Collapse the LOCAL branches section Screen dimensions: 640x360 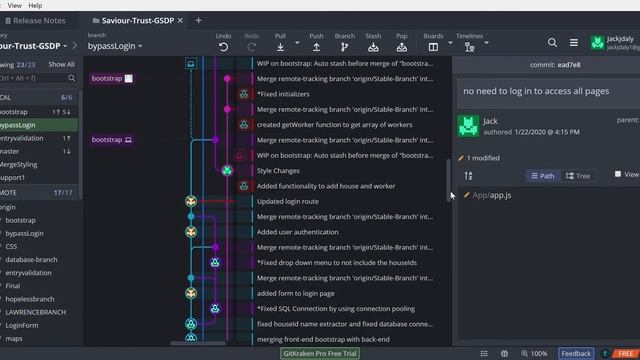[38, 98]
